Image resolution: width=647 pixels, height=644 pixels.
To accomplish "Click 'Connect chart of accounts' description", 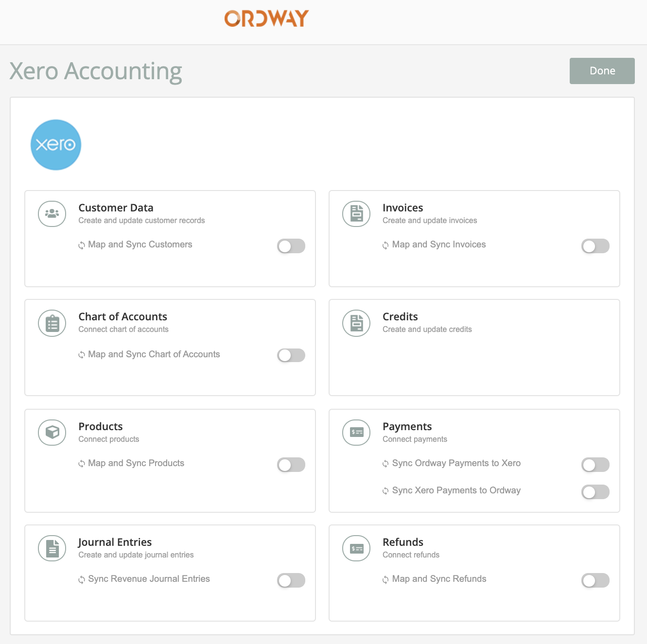I will tap(123, 330).
